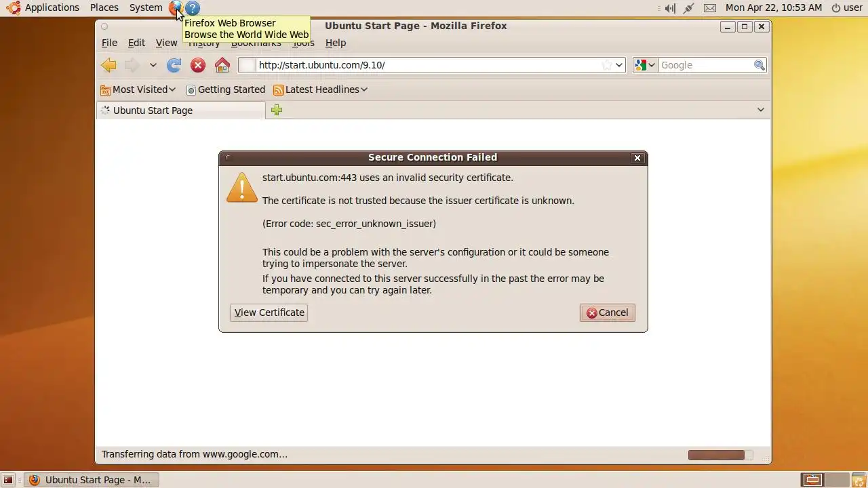
Task: Click the site identity icon in URL bar
Action: click(x=248, y=65)
